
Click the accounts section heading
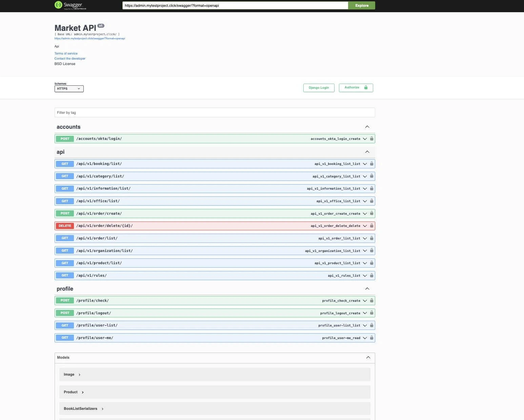point(68,127)
